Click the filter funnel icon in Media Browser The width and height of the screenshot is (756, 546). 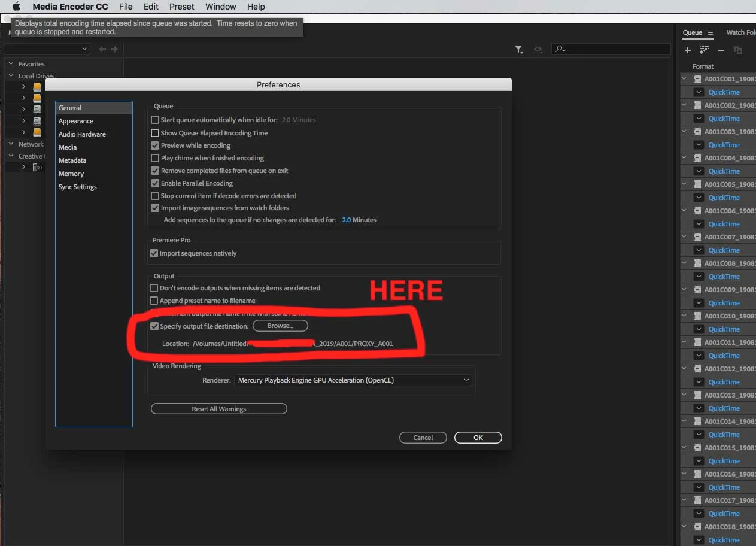point(519,50)
